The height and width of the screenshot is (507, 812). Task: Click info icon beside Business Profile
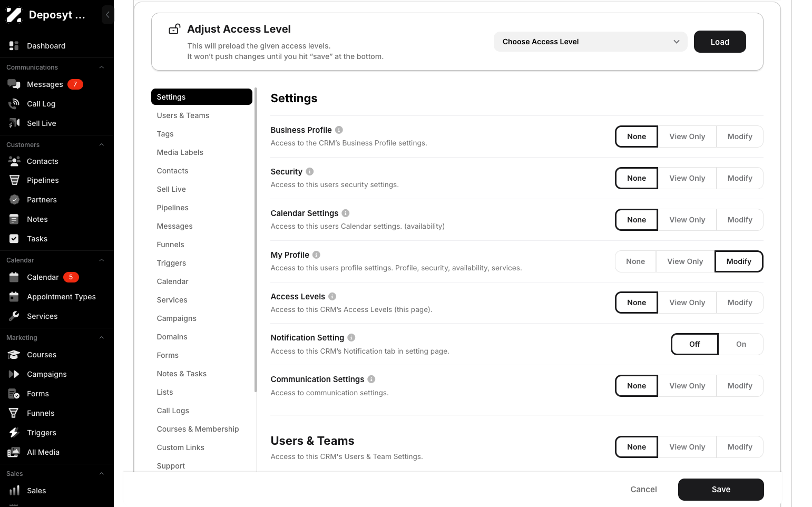[x=339, y=130]
